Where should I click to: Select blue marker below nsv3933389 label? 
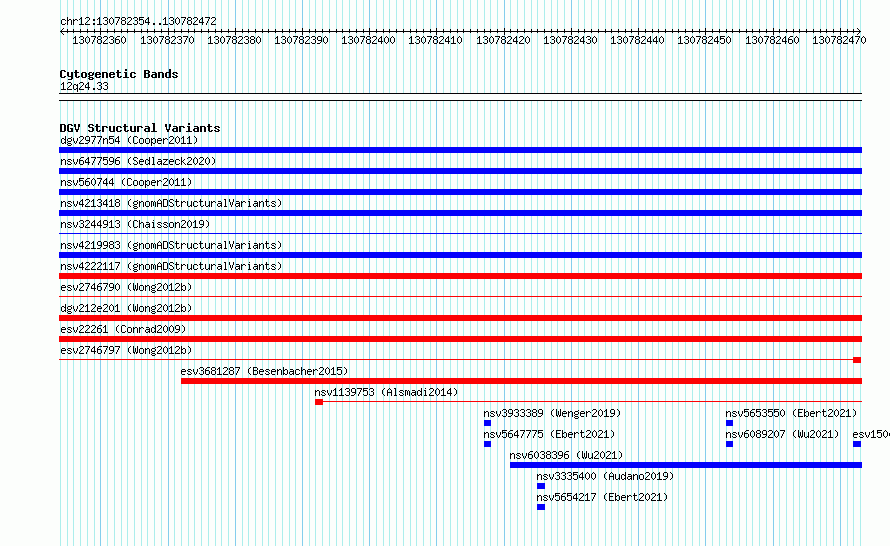click(x=488, y=423)
